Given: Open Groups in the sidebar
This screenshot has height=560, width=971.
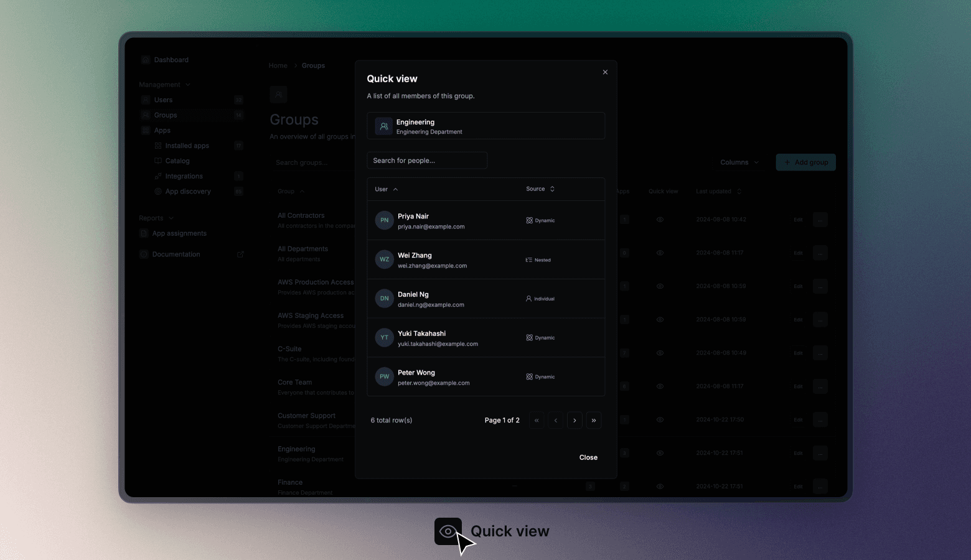Looking at the screenshot, I should point(191,115).
